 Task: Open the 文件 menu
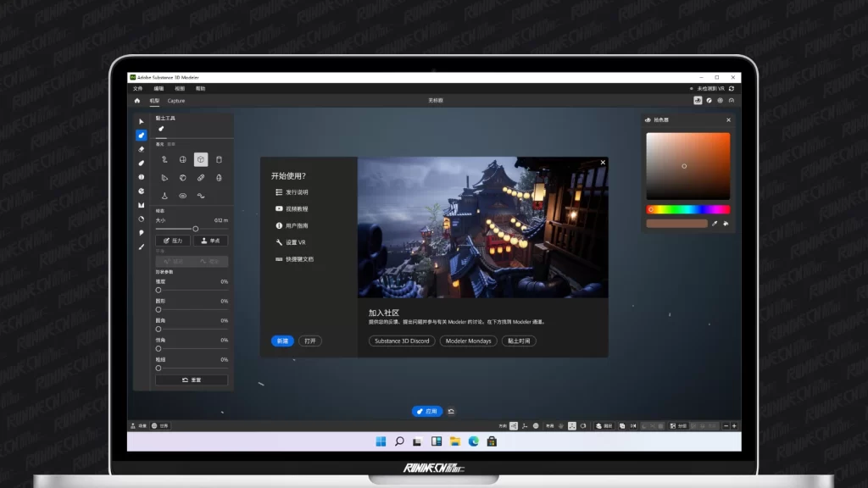pos(137,88)
